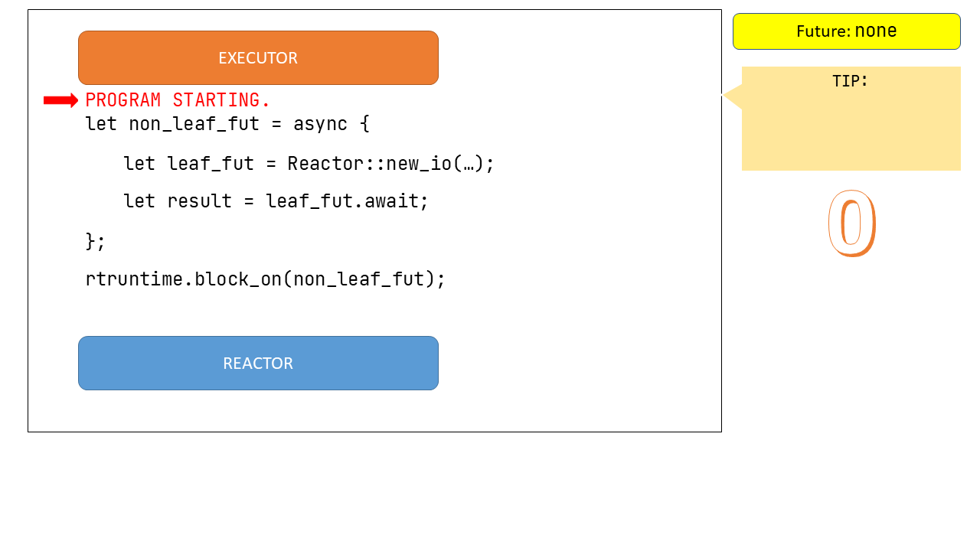Click the large orange zero counter

click(851, 223)
